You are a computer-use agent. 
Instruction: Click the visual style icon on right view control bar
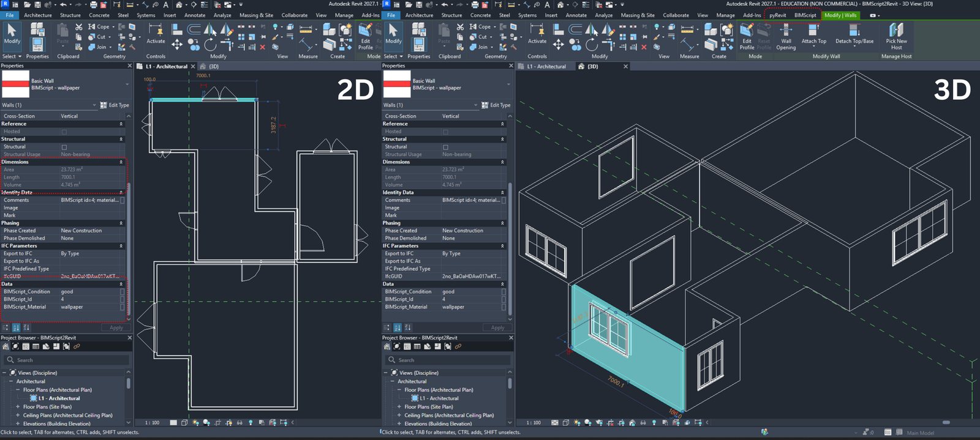coord(565,422)
